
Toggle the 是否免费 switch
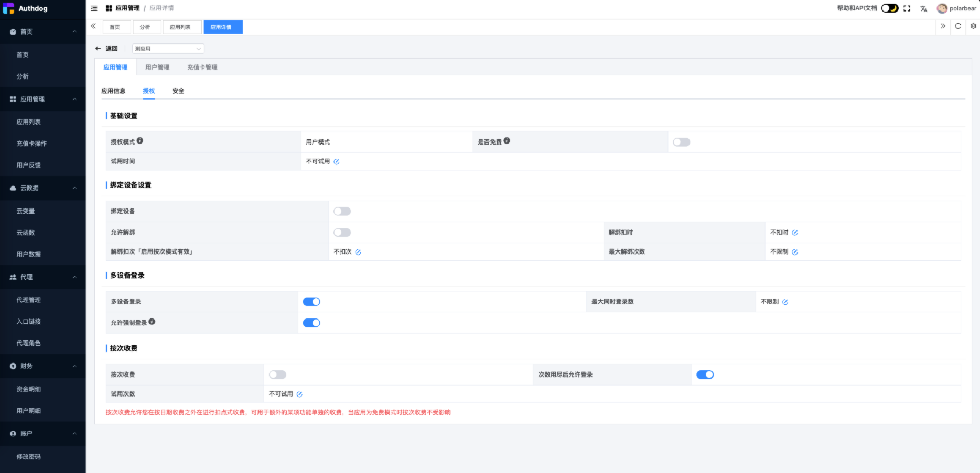pos(681,142)
